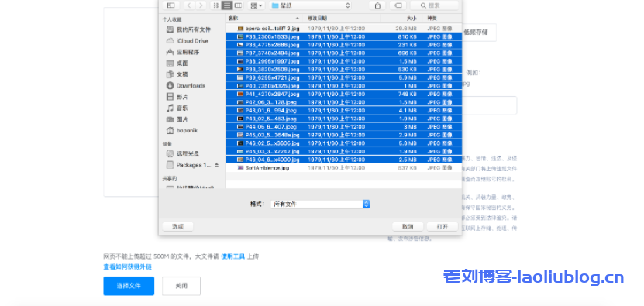Viewport: 644px width, 306px height.
Task: Open 桌面 in the sidebar
Action: [x=177, y=64]
